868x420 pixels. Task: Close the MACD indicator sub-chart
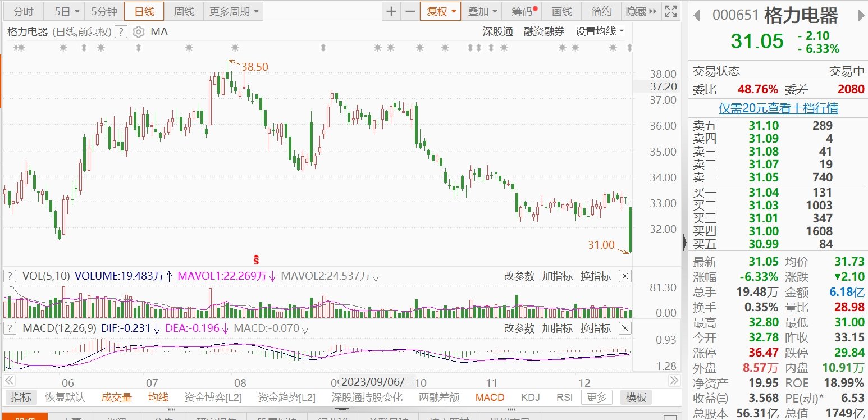[x=625, y=328]
